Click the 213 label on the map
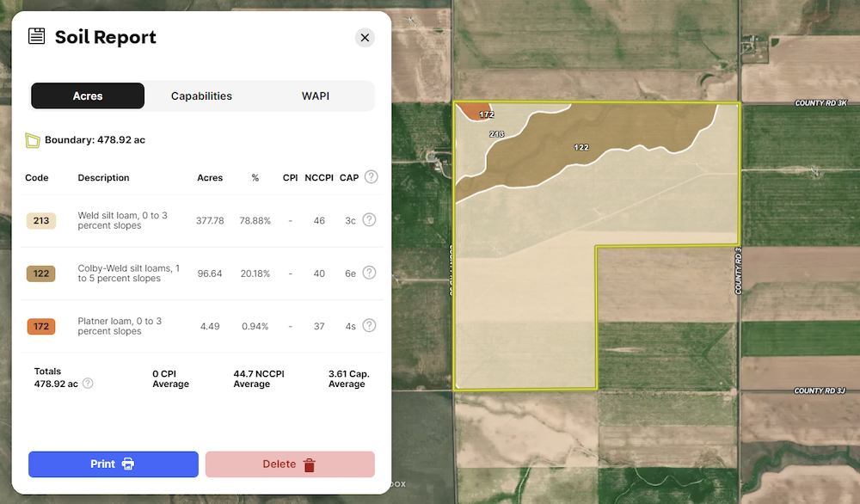The width and height of the screenshot is (860, 504). coord(496,134)
